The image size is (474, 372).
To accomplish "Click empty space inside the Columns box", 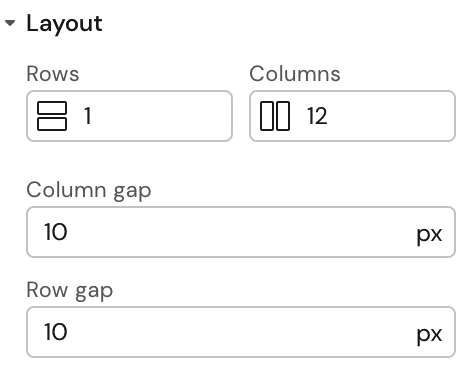I will [x=392, y=116].
